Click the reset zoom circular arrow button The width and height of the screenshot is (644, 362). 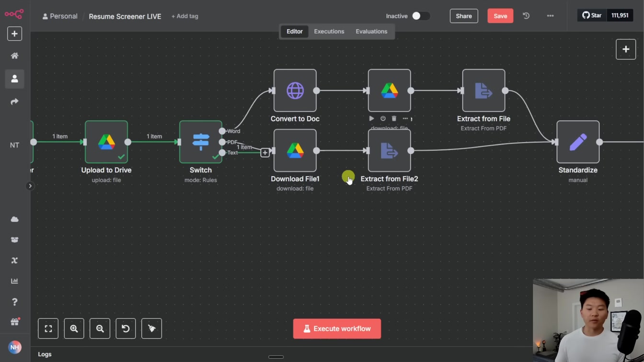pos(126,328)
